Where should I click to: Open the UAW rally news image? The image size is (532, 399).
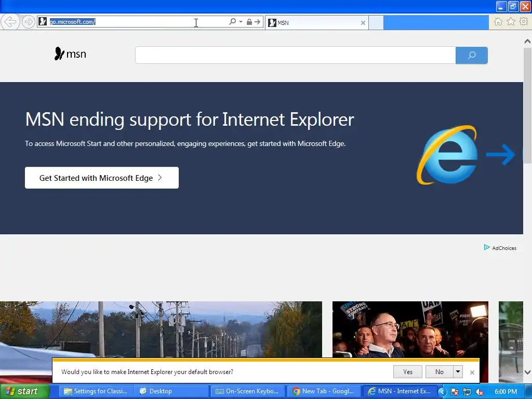tap(410, 329)
